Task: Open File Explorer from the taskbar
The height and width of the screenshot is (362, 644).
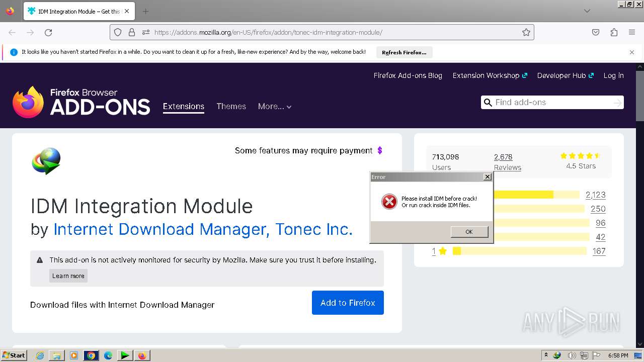Action: pos(57,355)
